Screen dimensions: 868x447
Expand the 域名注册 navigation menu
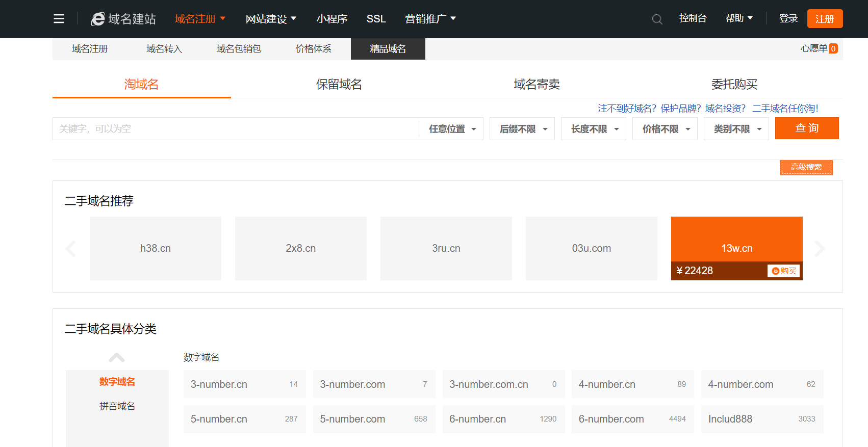[200, 19]
